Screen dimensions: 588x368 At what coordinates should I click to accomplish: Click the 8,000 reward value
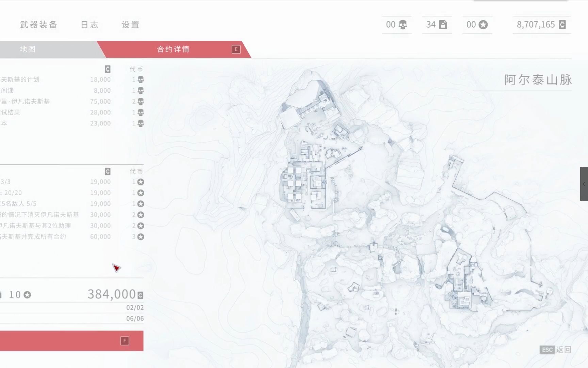tap(102, 91)
